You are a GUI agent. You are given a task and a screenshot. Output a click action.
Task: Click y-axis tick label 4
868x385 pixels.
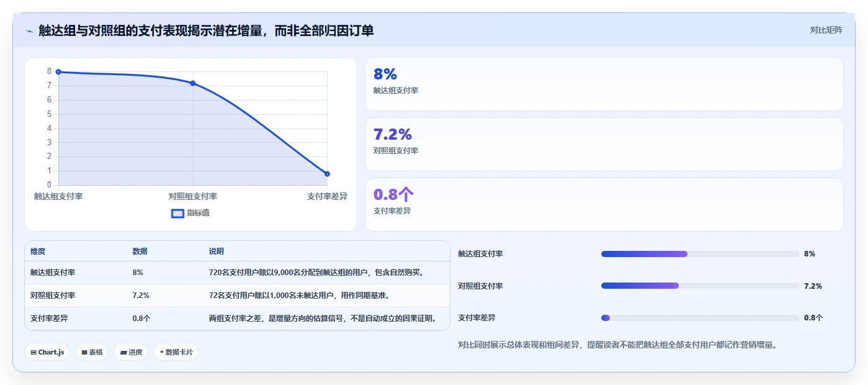coord(49,129)
